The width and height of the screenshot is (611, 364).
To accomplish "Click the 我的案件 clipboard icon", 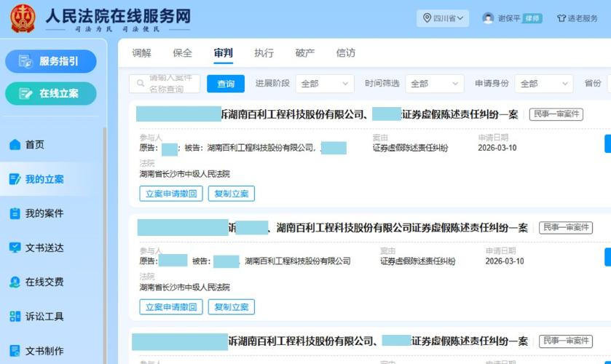I will pos(15,213).
